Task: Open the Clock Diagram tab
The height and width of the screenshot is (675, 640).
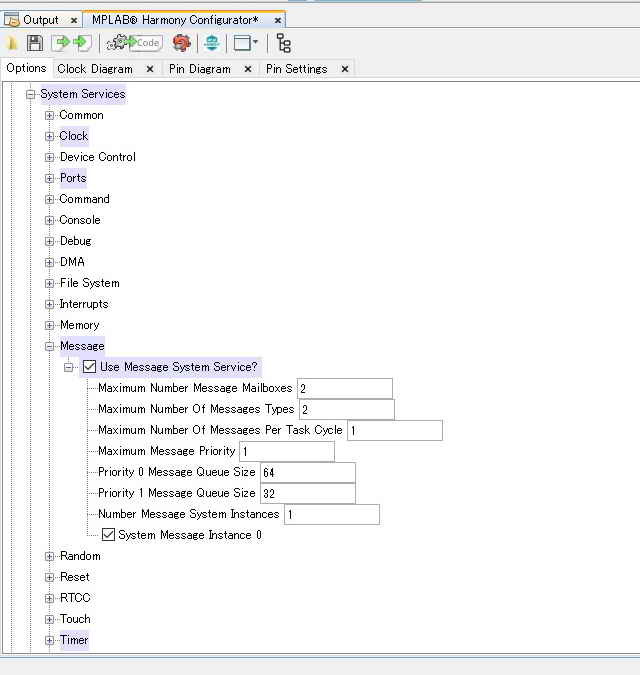Action: pos(95,69)
